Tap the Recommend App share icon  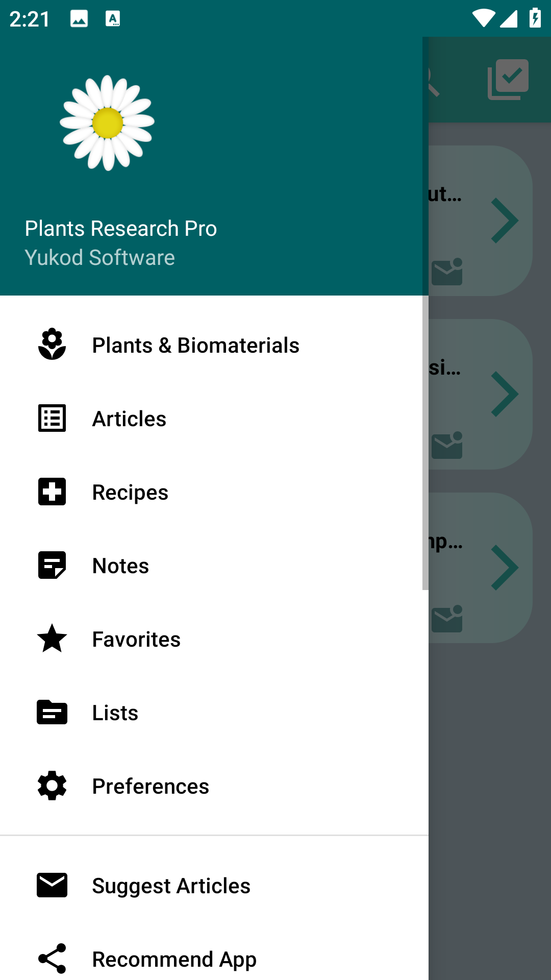point(52,959)
